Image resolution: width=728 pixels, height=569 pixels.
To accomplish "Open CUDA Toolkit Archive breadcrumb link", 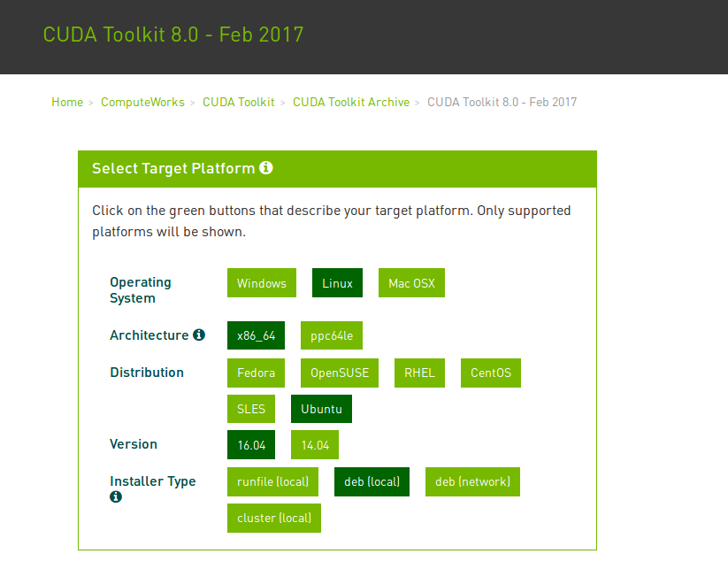I will coord(351,102).
